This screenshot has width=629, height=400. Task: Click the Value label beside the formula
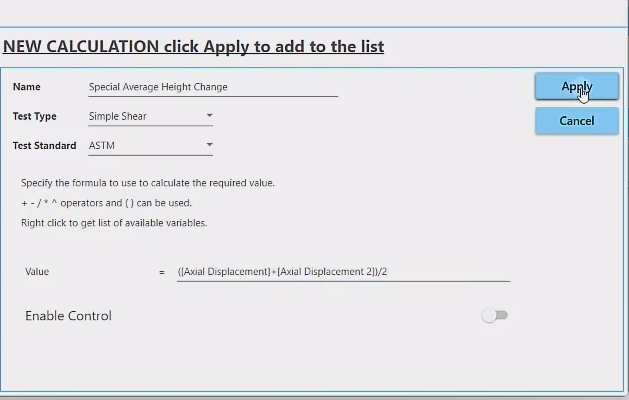(x=37, y=272)
